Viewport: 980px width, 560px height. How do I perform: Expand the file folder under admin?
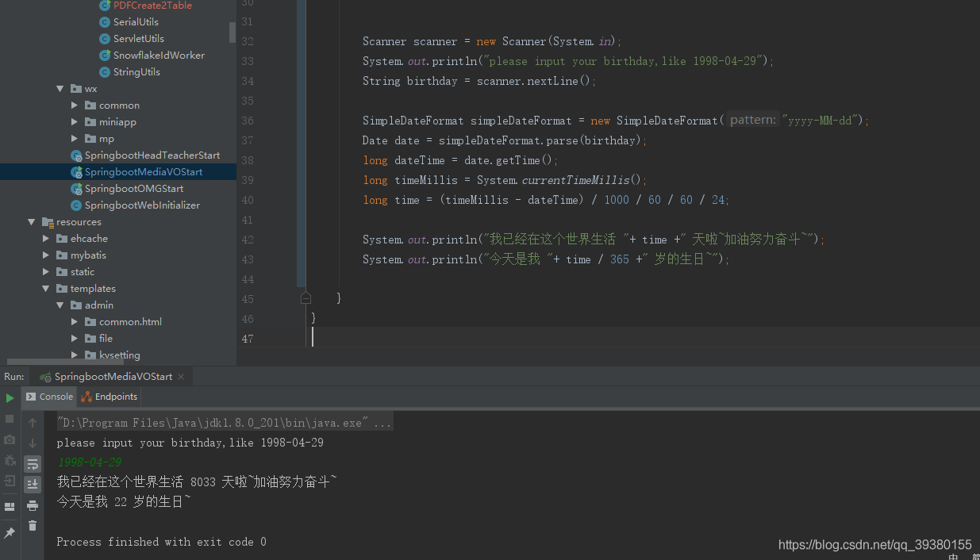75,339
